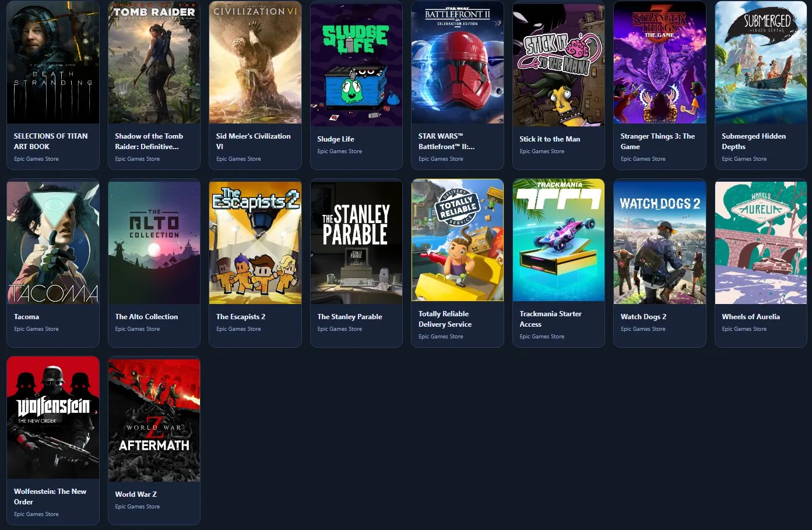Viewport: 812px width, 530px height.
Task: Click the 'Watch Dogs 2' title text
Action: point(644,317)
